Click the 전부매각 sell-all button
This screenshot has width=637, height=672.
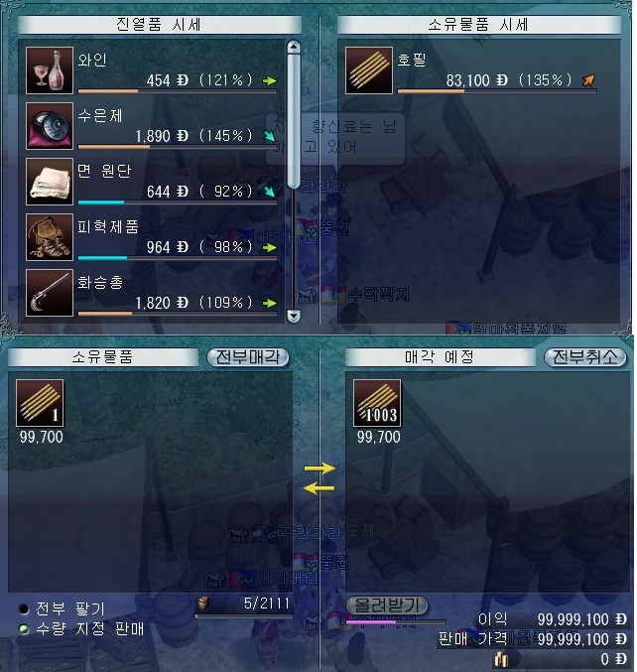[248, 357]
